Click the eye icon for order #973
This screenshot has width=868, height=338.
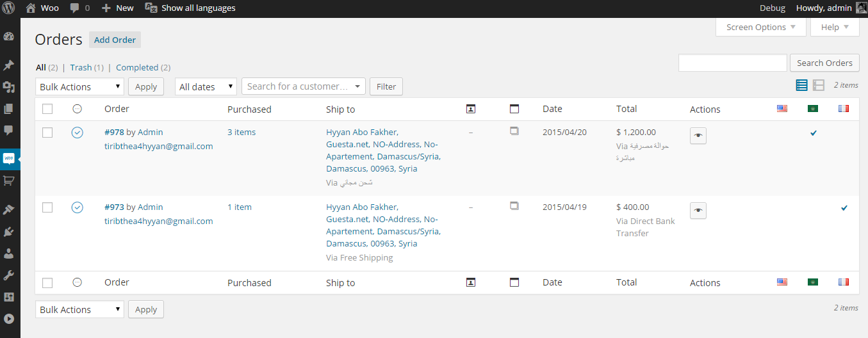(698, 211)
